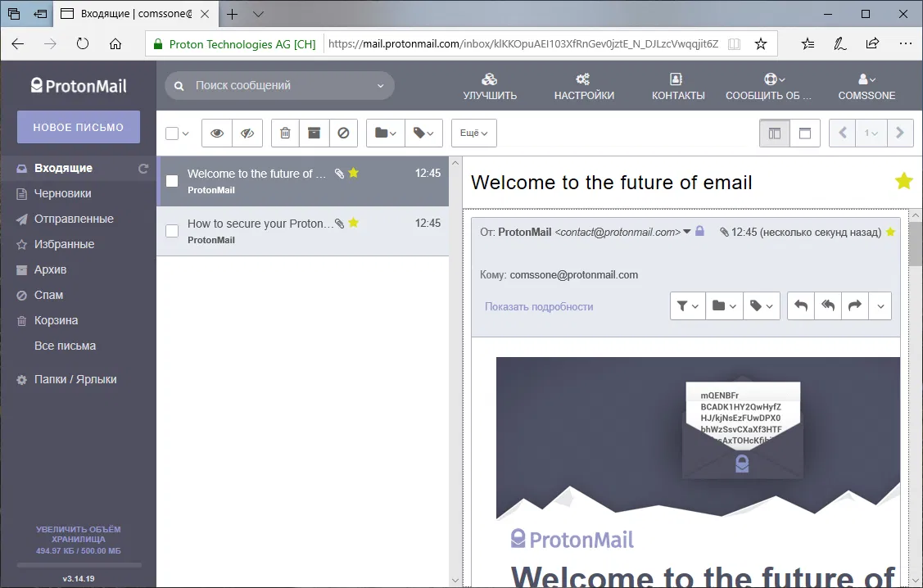
Task: Click НОВОЕ ПИСЬМО to compose email
Action: pyautogui.click(x=78, y=127)
